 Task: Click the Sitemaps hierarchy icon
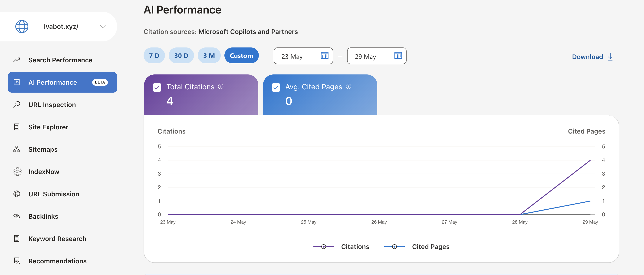coord(17,149)
